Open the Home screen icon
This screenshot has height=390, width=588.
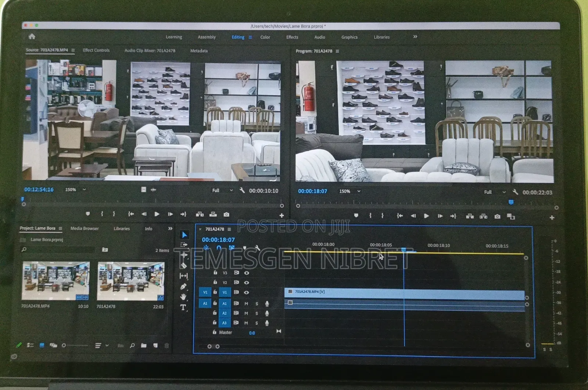click(x=32, y=36)
